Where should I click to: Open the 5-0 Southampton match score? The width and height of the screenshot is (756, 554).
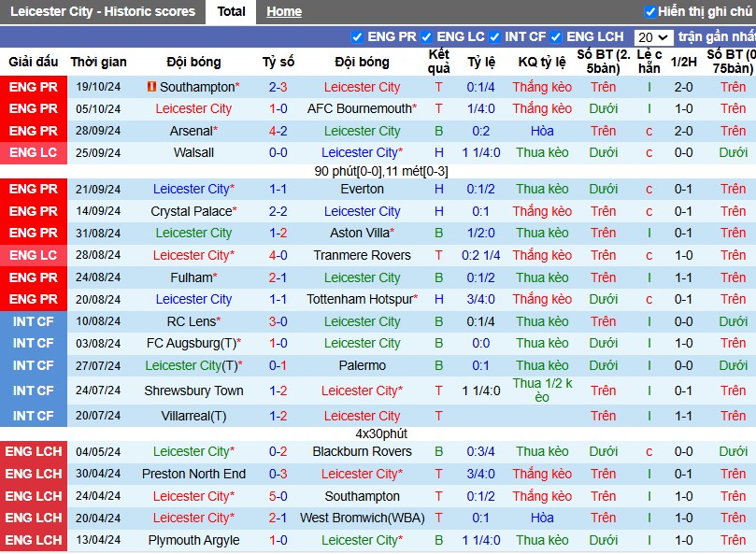pos(278,497)
